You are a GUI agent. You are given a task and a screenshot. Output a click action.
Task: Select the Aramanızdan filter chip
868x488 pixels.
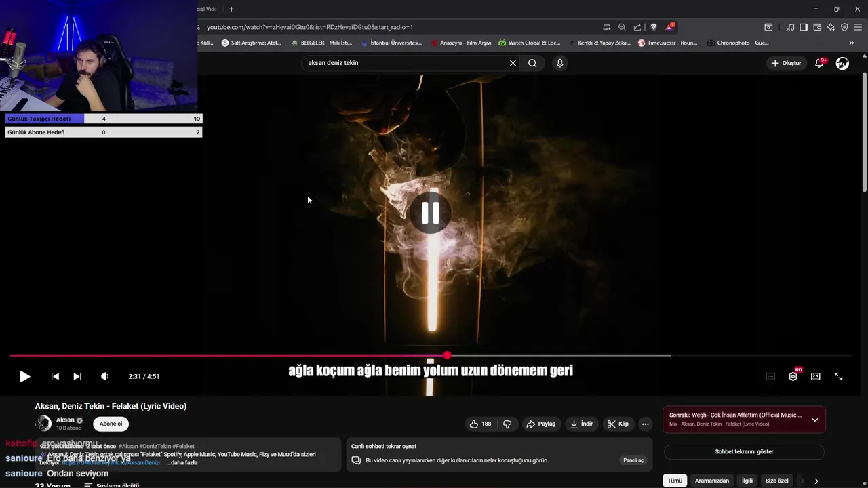712,481
